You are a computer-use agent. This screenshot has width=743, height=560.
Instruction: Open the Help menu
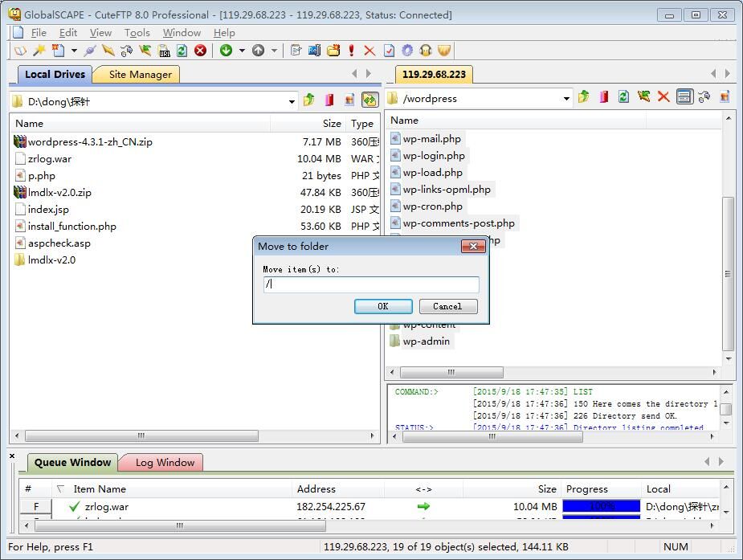pos(224,33)
